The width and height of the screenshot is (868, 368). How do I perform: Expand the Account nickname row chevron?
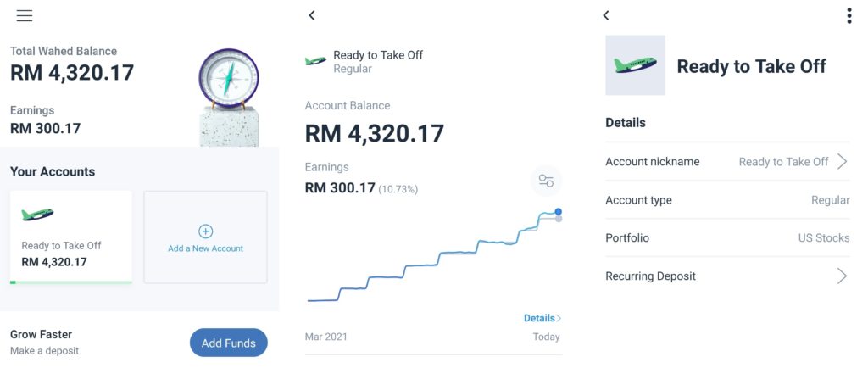click(842, 162)
